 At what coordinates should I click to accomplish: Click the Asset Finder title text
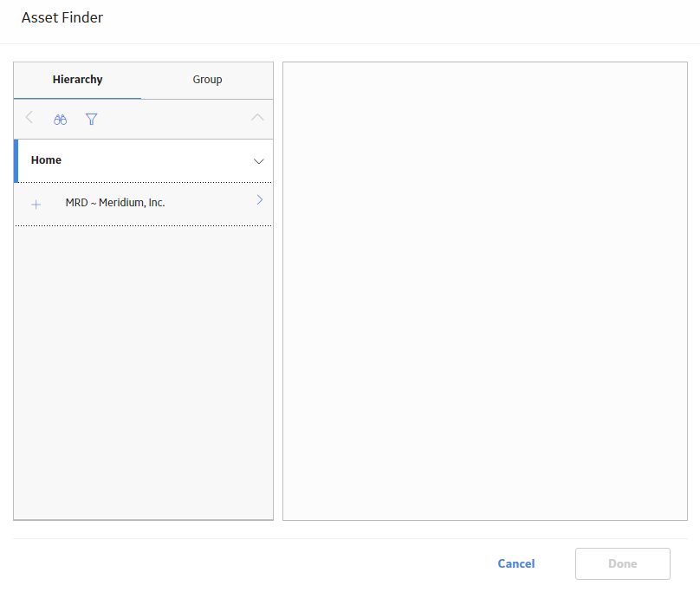click(62, 17)
